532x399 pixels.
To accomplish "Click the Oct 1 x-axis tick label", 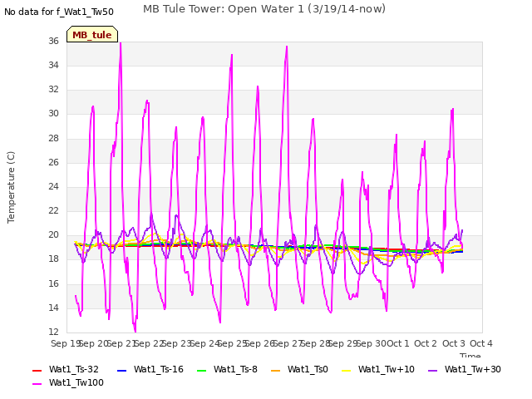I will pyautogui.click(x=398, y=343).
